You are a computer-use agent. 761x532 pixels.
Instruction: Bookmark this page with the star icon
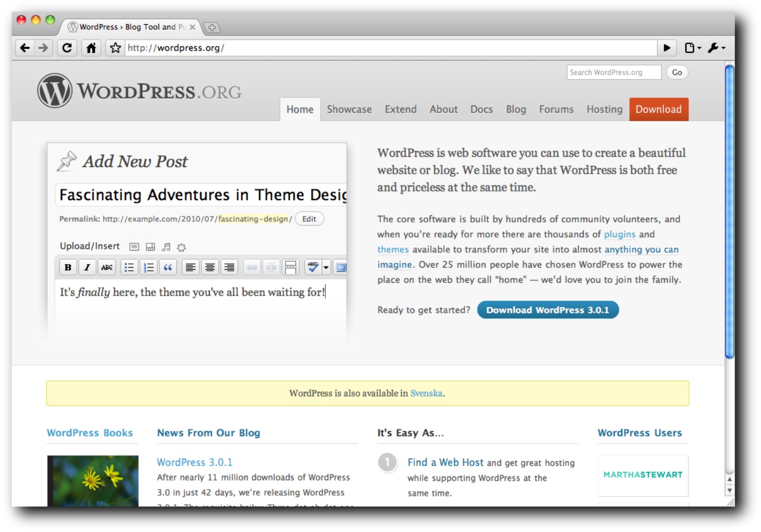click(x=115, y=48)
